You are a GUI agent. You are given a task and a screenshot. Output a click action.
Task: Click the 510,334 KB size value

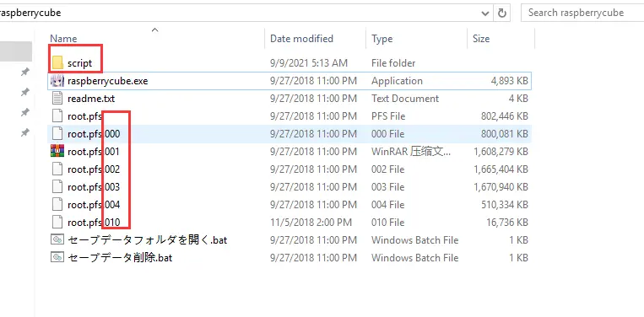tap(505, 205)
